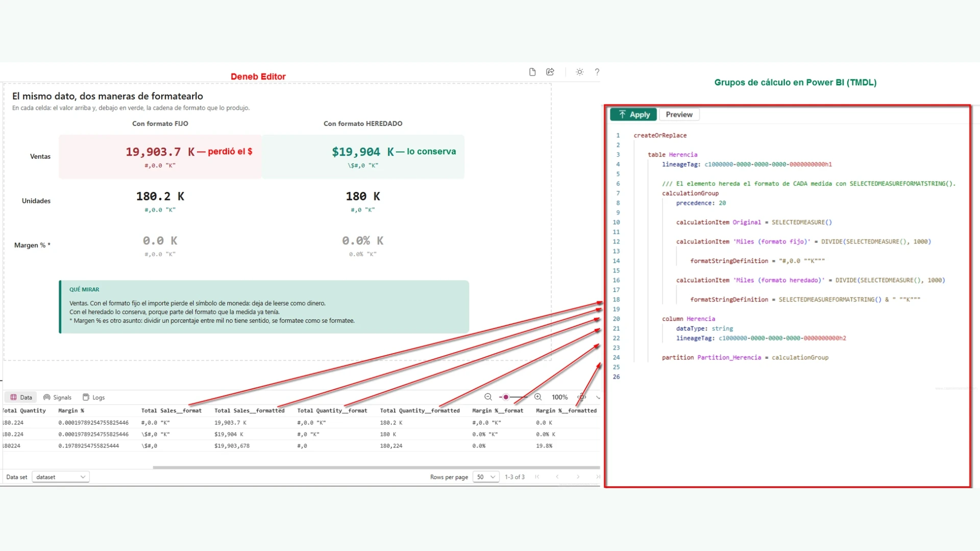Click the 'dataType: string' code line

click(x=704, y=329)
